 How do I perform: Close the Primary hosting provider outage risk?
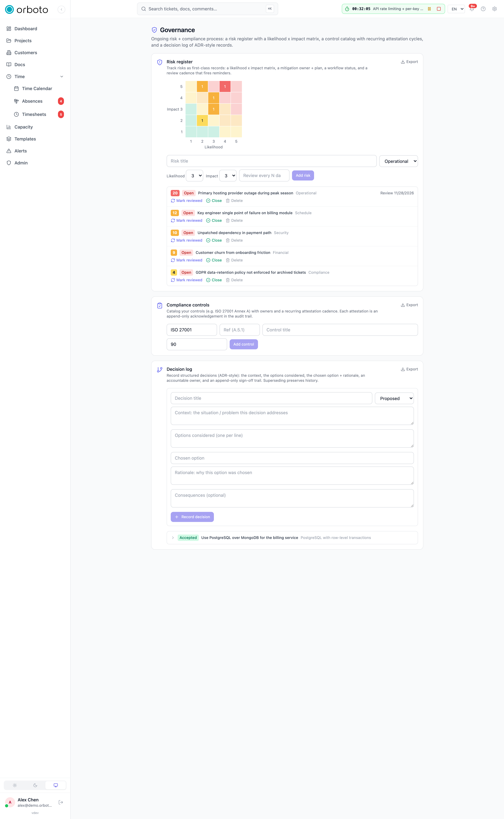click(214, 201)
